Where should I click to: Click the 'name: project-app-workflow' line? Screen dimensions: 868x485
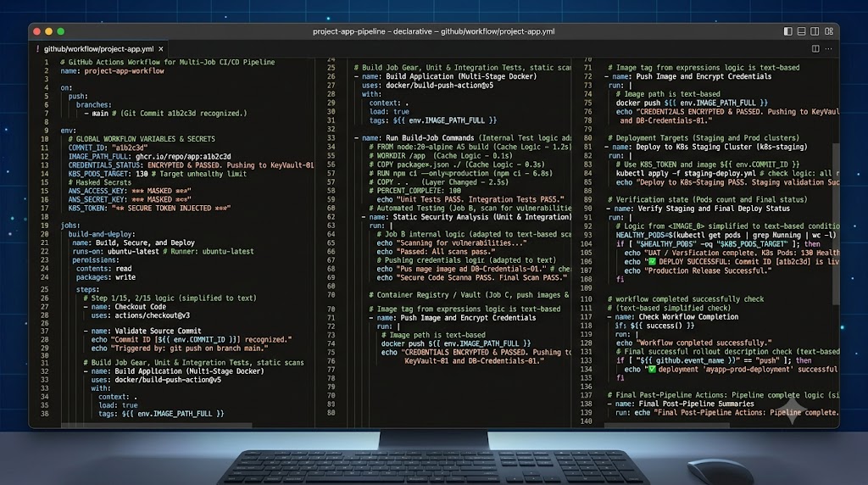pyautogui.click(x=113, y=71)
